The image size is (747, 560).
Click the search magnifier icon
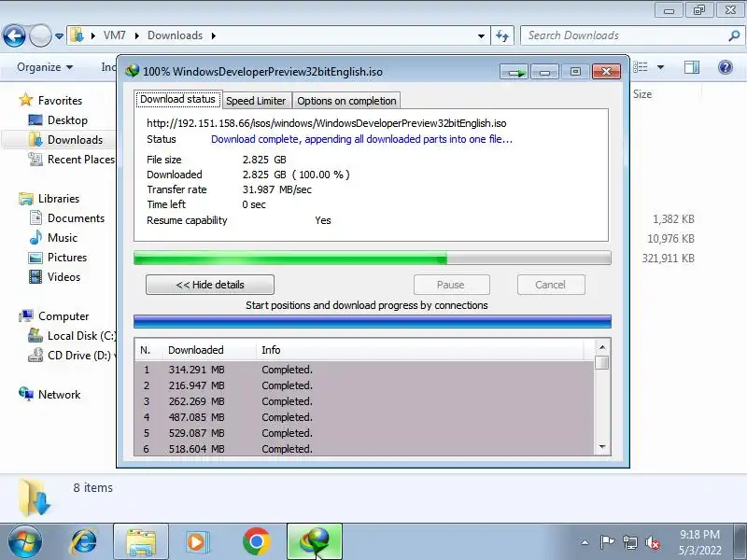734,35
